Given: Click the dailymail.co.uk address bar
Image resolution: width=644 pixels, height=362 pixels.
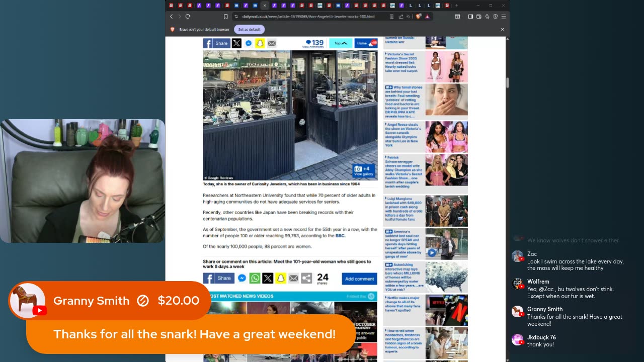Looking at the screenshot, I should tap(308, 17).
